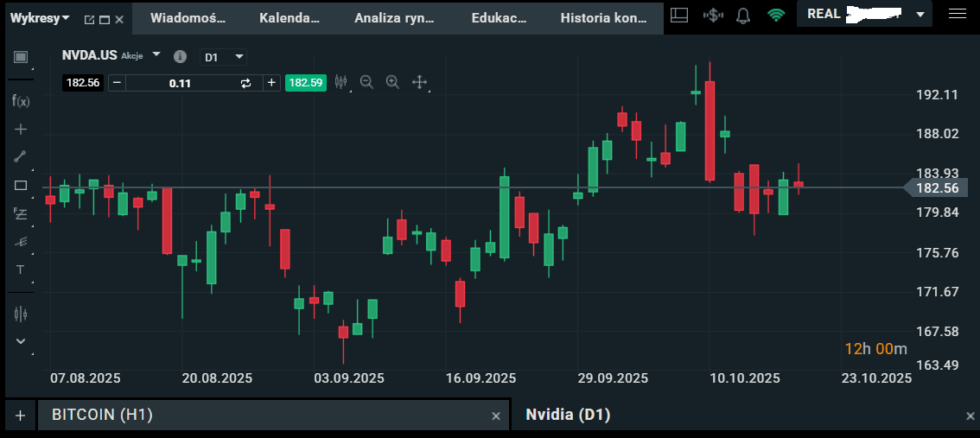
Task: Open the D1 timeframe dropdown
Action: 223,57
